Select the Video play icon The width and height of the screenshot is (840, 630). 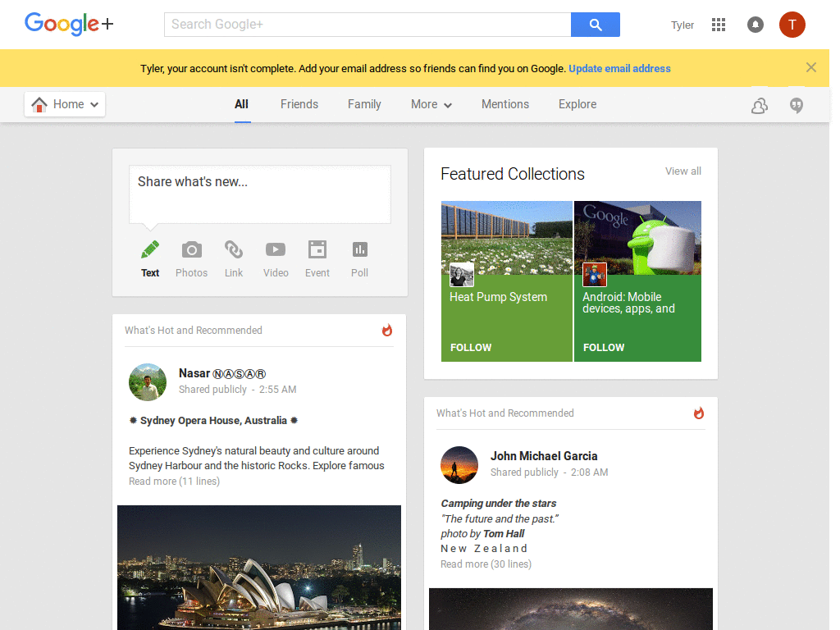pos(276,249)
